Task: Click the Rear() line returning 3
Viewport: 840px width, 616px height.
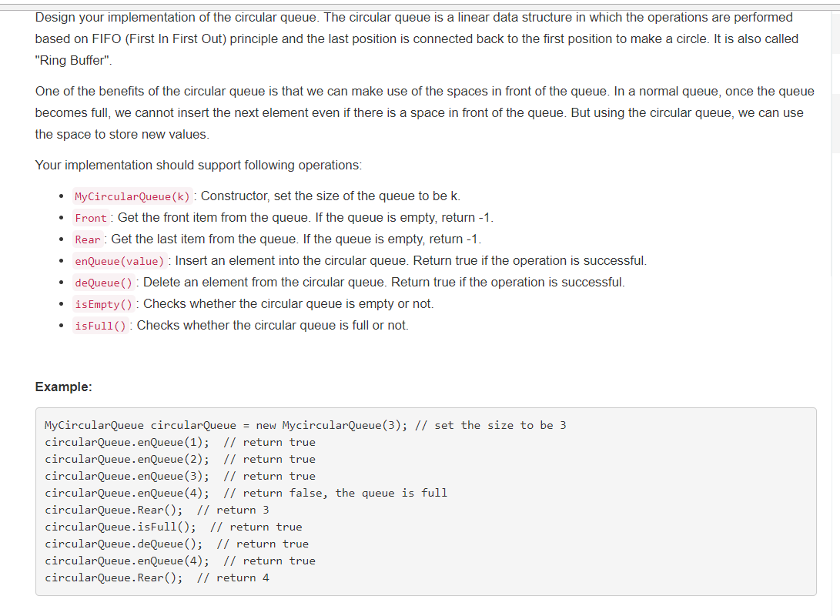Action: point(157,510)
